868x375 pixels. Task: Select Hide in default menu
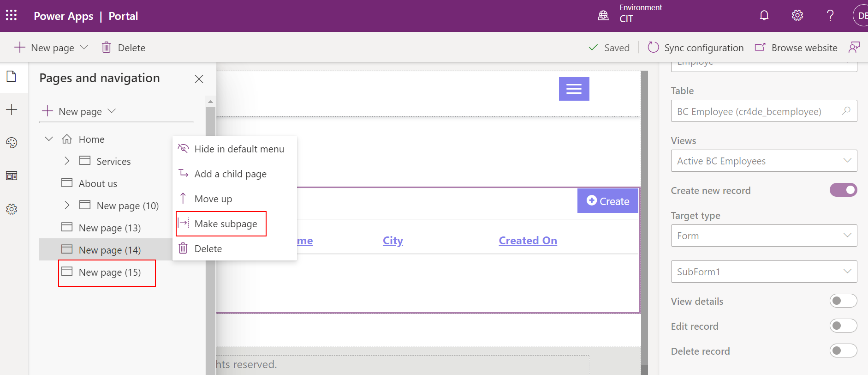(x=235, y=149)
